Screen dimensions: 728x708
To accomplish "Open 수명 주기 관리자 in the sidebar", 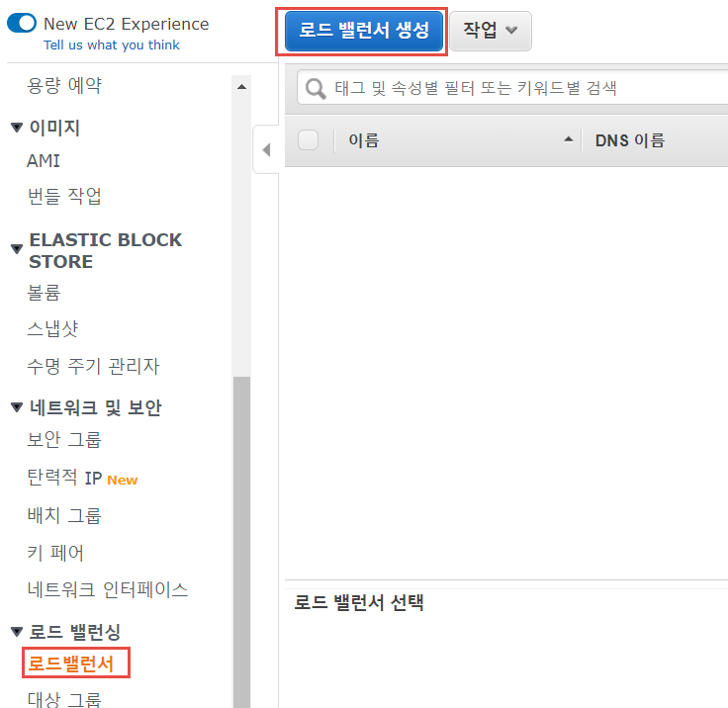I will (93, 366).
